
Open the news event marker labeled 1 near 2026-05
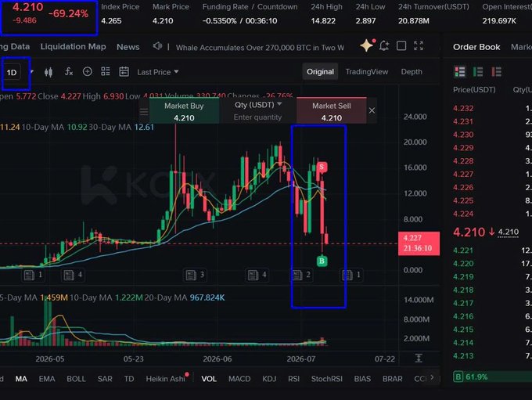pyautogui.click(x=34, y=275)
